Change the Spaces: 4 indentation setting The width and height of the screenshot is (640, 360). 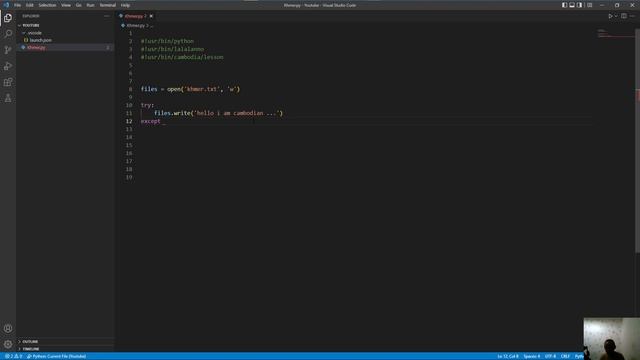click(x=531, y=356)
